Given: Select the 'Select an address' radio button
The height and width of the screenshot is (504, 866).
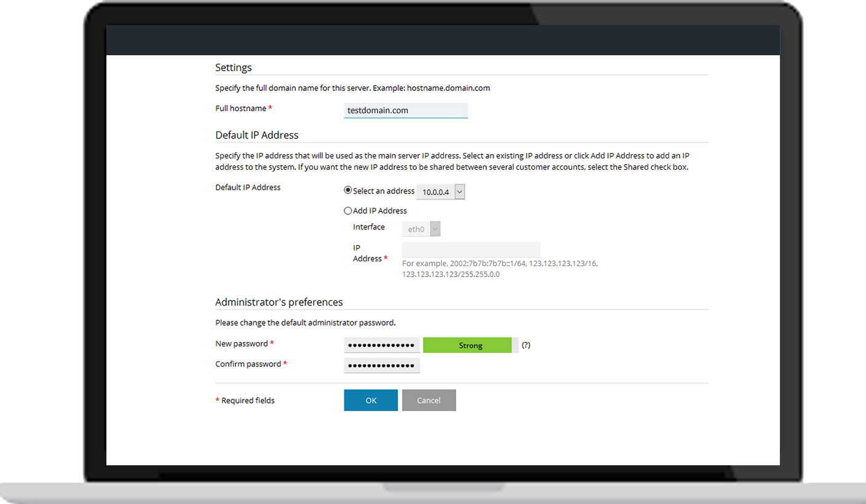Looking at the screenshot, I should (x=348, y=191).
